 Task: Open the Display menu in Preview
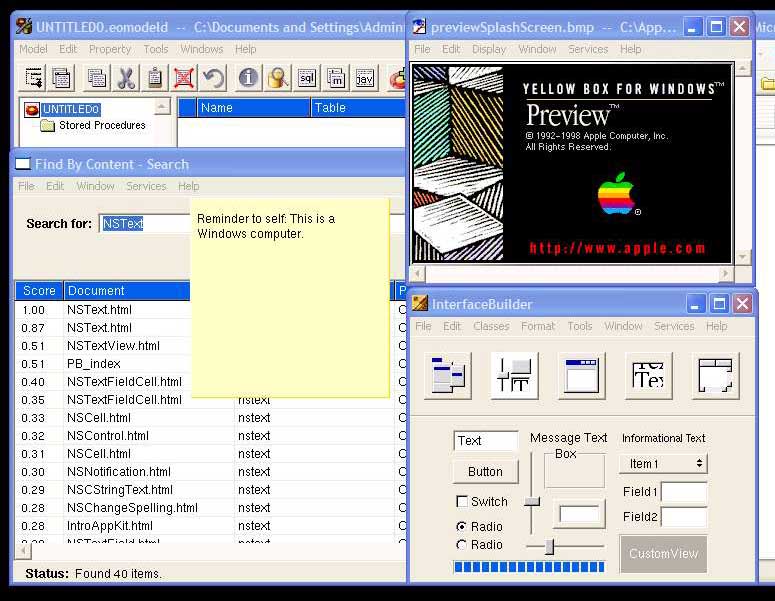[x=489, y=49]
